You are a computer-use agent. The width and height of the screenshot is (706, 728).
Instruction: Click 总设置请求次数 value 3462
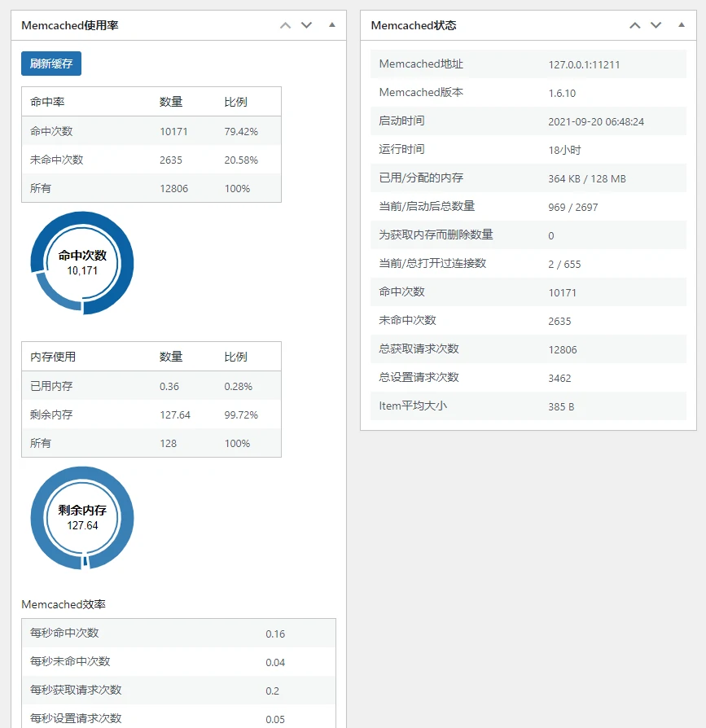(x=559, y=379)
